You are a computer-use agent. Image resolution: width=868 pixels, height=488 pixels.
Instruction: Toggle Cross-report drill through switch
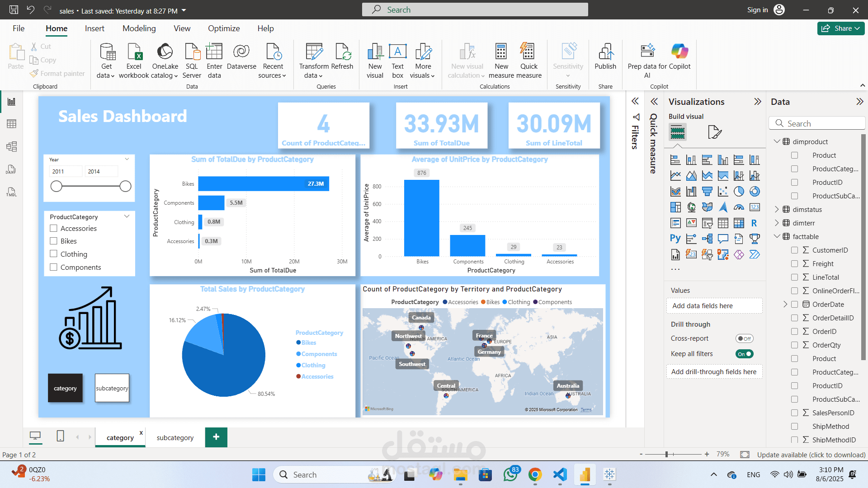745,338
